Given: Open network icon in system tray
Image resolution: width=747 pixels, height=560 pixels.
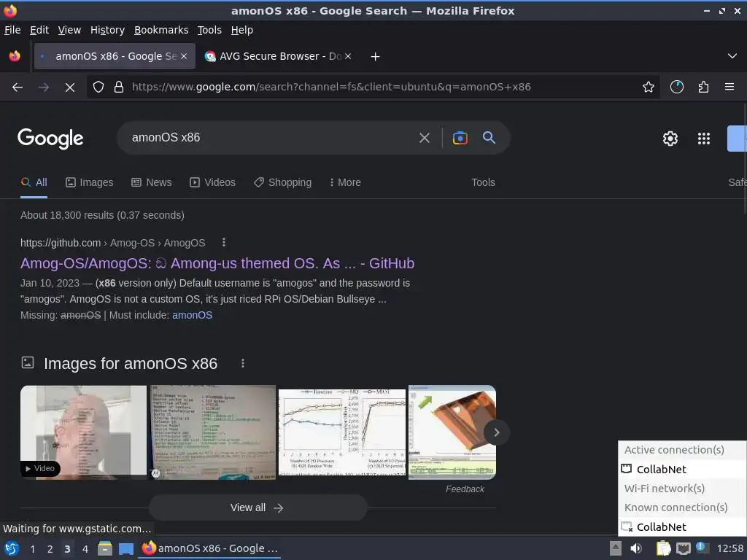Looking at the screenshot, I should pos(683,548).
